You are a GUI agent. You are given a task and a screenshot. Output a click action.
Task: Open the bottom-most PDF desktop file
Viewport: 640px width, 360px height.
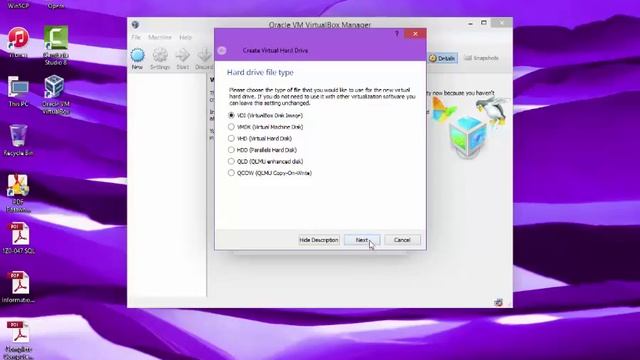coord(19,340)
